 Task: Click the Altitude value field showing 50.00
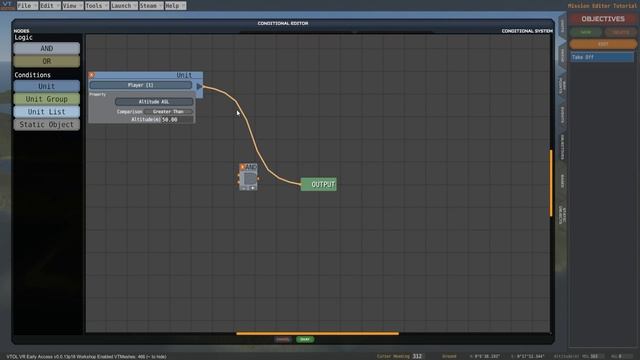point(177,120)
